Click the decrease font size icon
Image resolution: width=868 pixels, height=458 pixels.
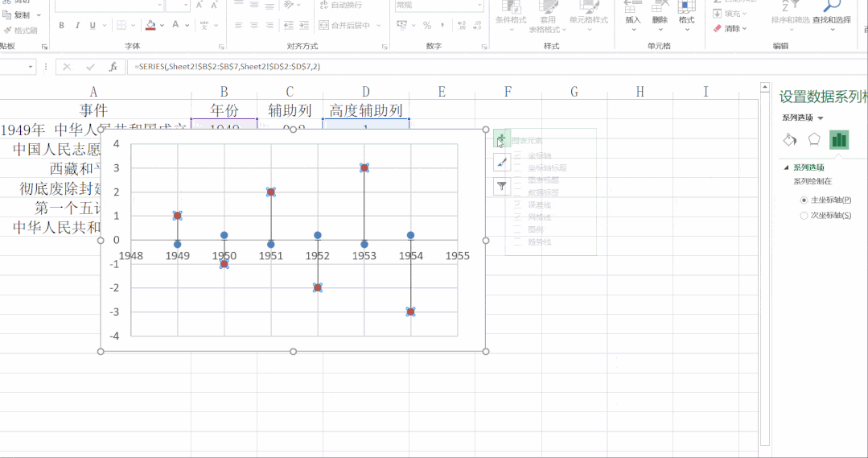click(214, 5)
